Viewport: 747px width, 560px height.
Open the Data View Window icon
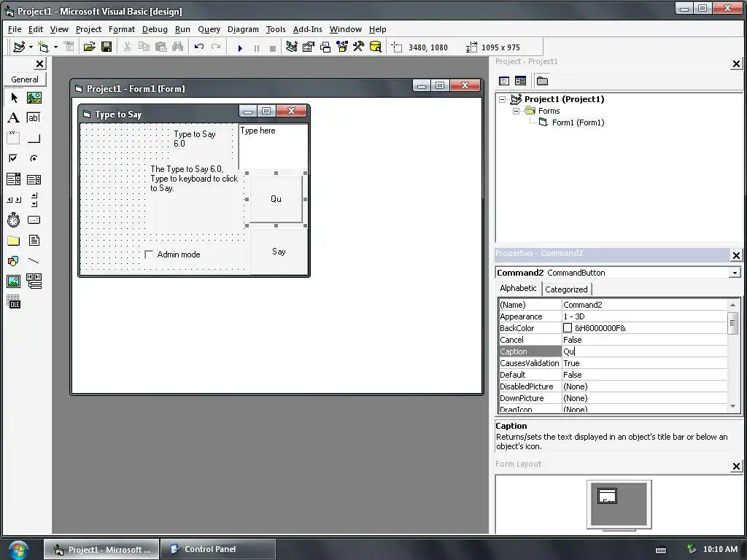pyautogui.click(x=376, y=47)
